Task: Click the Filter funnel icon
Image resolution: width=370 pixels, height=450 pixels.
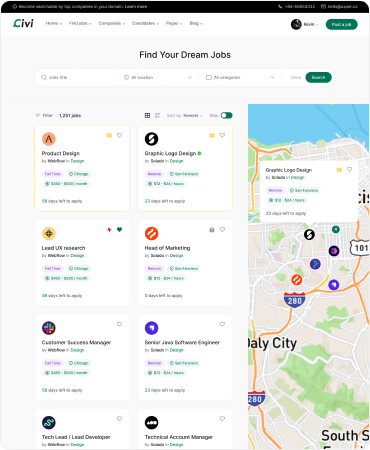Action: [38, 115]
